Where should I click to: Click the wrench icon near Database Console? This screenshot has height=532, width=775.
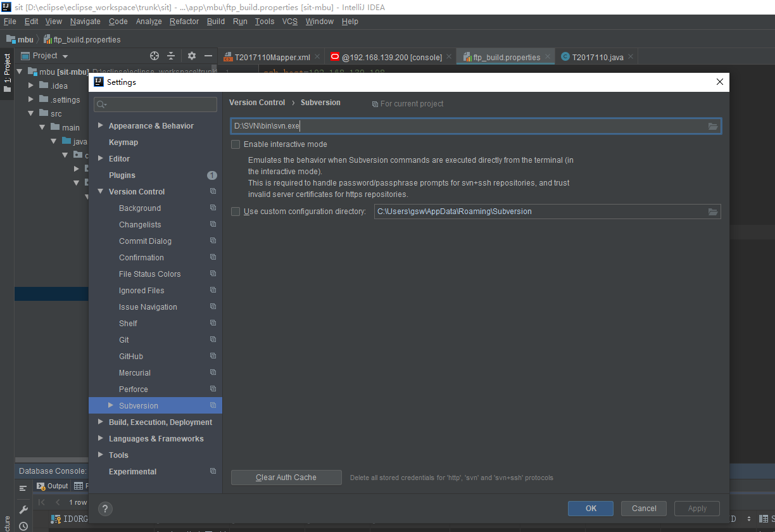pos(23,509)
